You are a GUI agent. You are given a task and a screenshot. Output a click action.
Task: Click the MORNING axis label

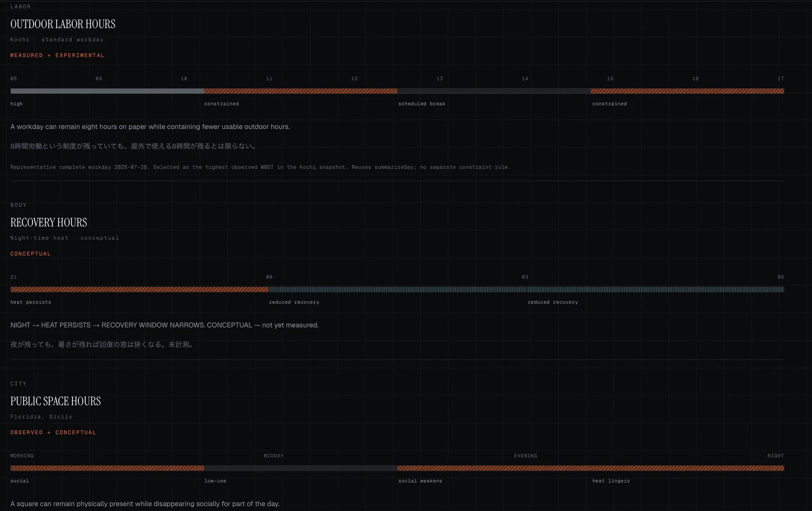tap(22, 456)
